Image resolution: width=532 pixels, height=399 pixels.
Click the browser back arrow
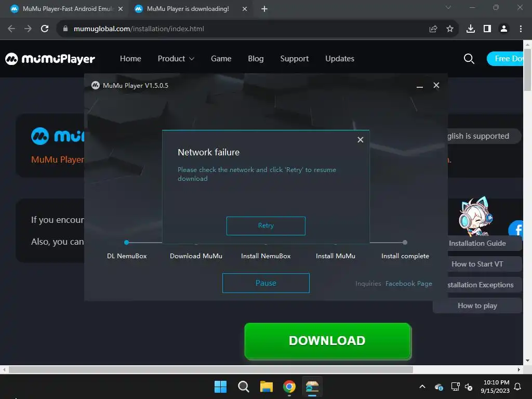point(11,29)
